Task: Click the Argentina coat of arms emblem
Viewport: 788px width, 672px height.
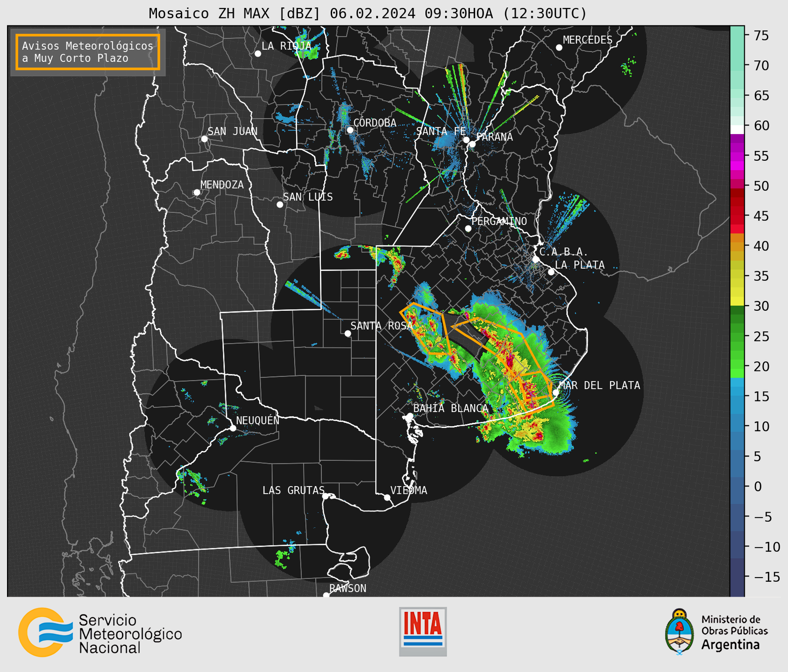Action: click(680, 631)
